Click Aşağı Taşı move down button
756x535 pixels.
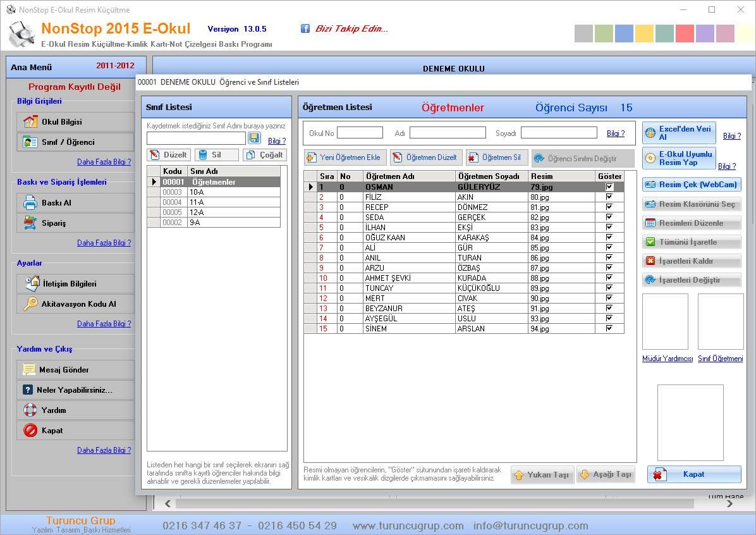(606, 475)
